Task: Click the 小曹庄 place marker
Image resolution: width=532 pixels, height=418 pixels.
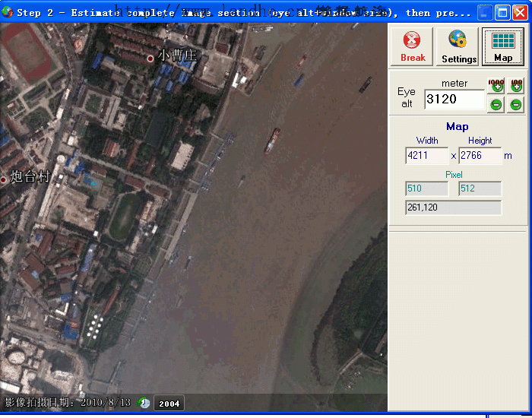Action: tap(150, 58)
